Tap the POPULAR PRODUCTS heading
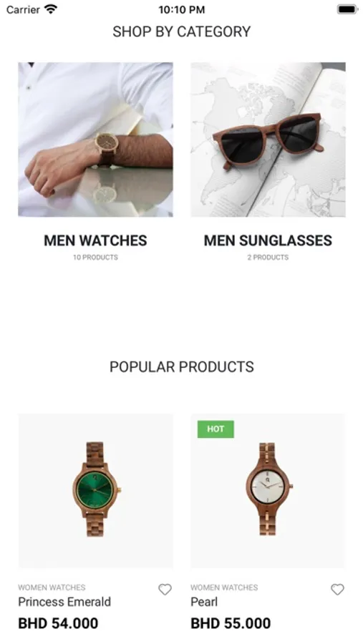The image size is (363, 644). [182, 366]
